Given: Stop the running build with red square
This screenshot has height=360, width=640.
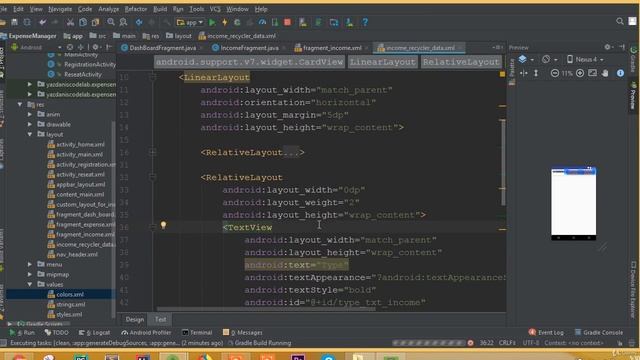Looking at the screenshot, I should coord(287,22).
